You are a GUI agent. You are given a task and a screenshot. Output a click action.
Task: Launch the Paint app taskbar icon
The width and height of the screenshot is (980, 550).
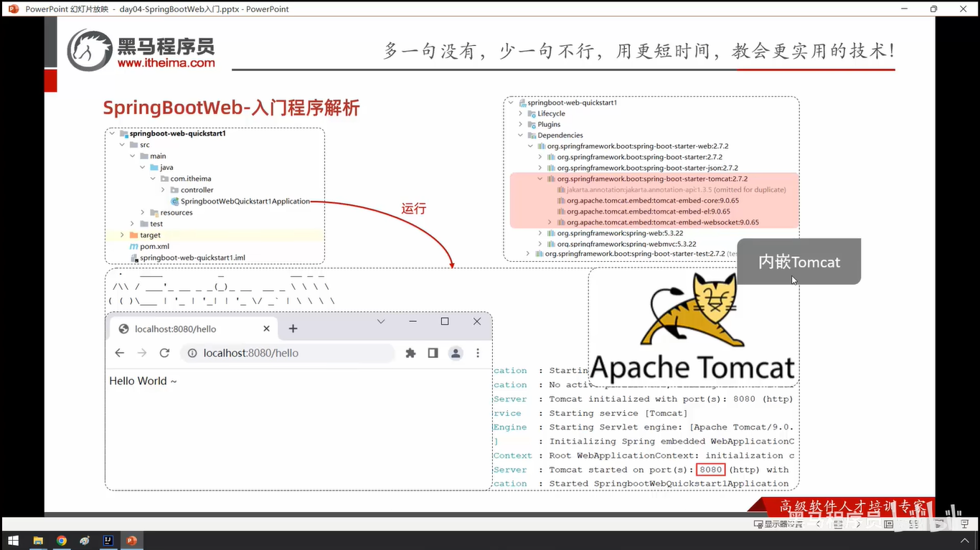pyautogui.click(x=85, y=541)
